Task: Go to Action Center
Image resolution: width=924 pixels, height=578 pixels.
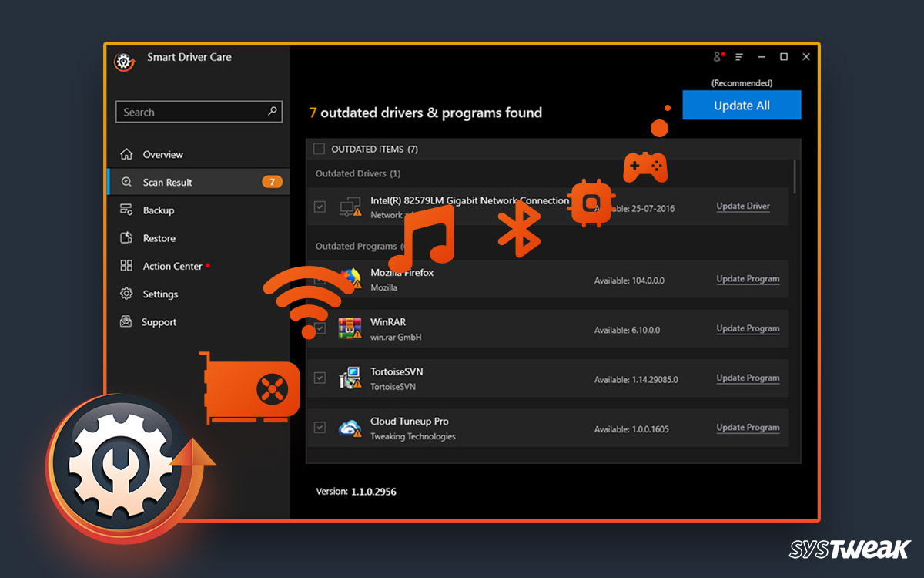Action: click(172, 267)
